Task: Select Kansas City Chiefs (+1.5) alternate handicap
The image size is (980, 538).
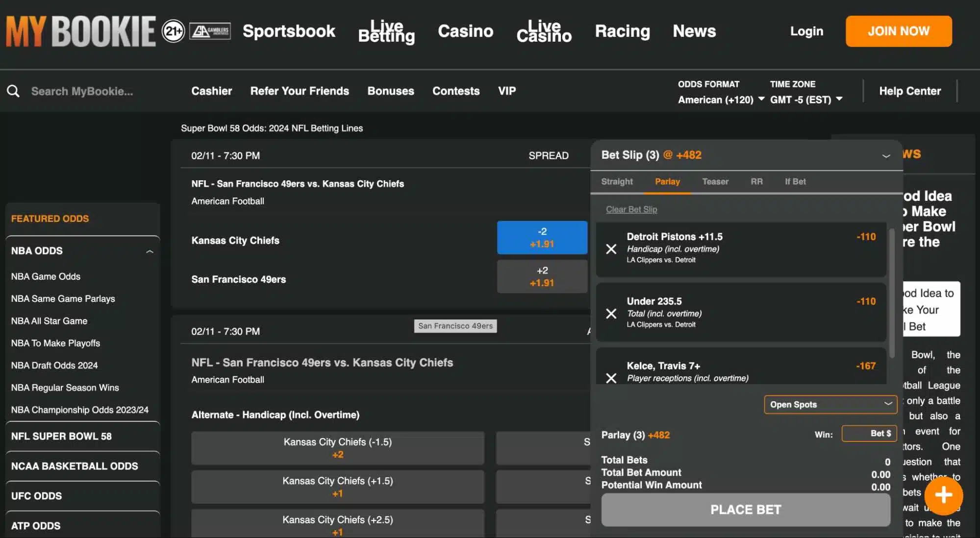Action: (338, 487)
